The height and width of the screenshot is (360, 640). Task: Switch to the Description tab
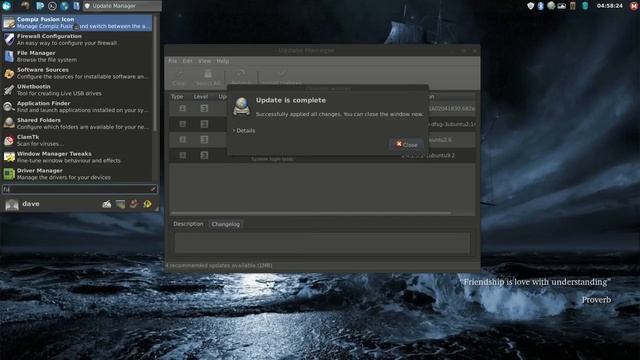(x=188, y=224)
